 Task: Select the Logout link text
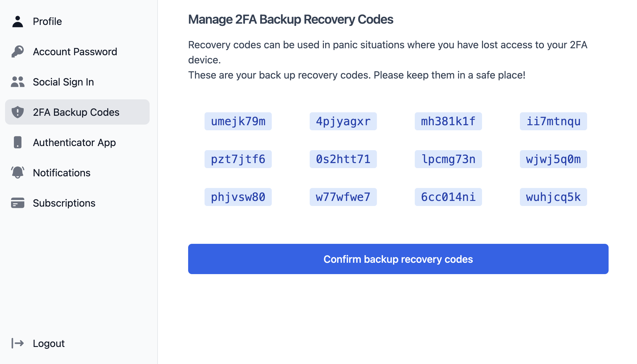[x=49, y=343]
